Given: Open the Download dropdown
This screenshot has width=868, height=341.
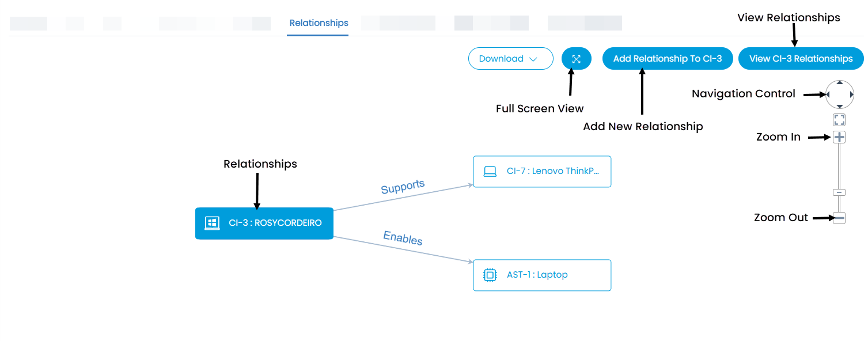Looking at the screenshot, I should [510, 58].
